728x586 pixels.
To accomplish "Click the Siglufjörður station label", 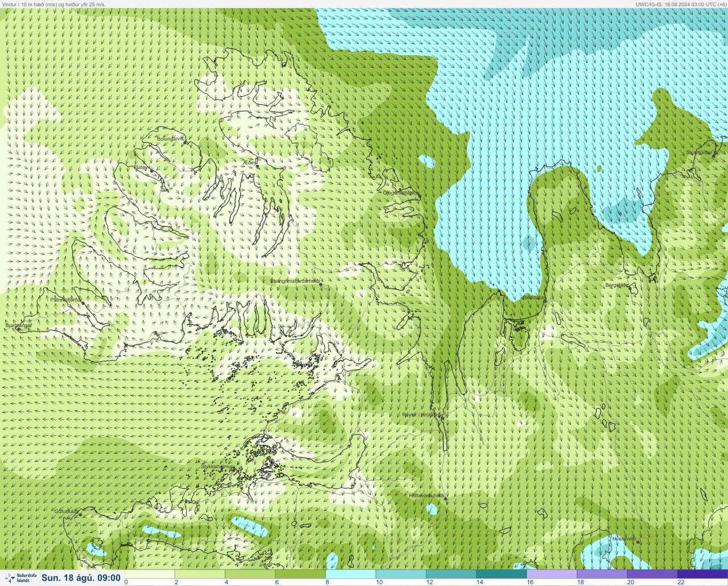I will click(x=699, y=152).
